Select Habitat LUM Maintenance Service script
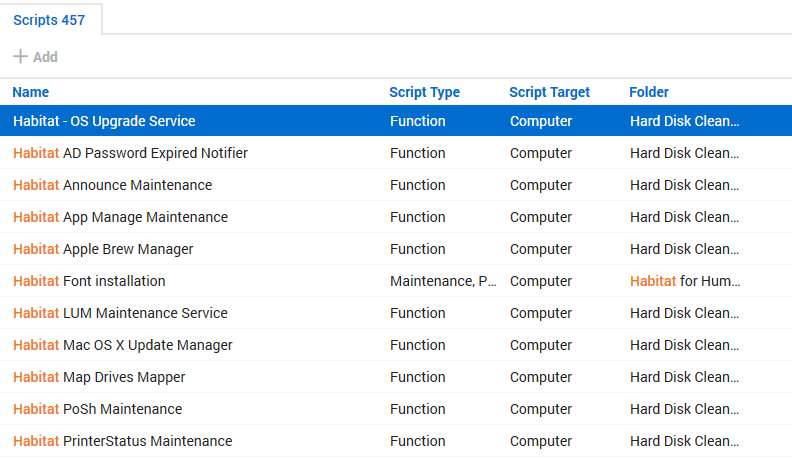The height and width of the screenshot is (459, 792). pos(120,313)
